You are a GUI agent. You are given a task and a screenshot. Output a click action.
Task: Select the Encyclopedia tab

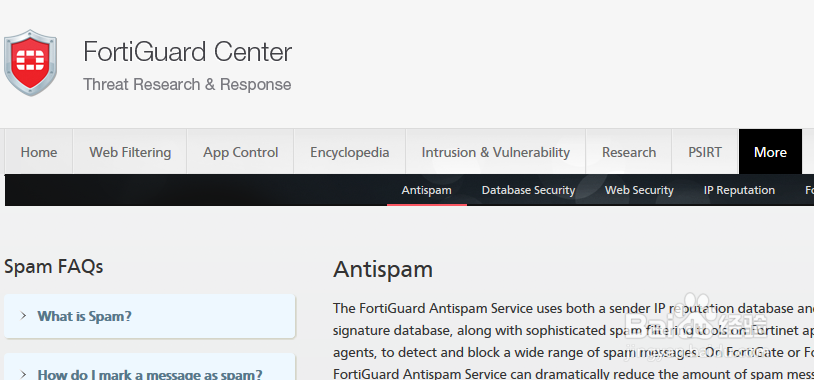click(349, 152)
